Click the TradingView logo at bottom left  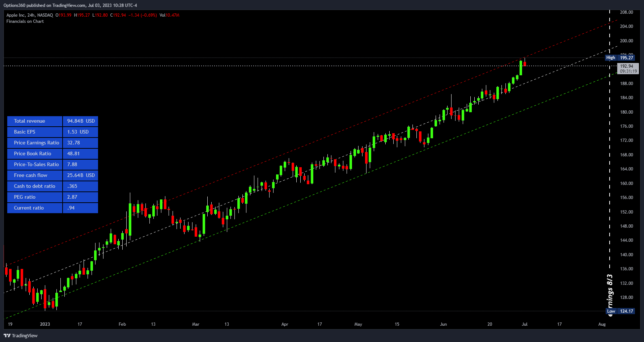(x=21, y=335)
